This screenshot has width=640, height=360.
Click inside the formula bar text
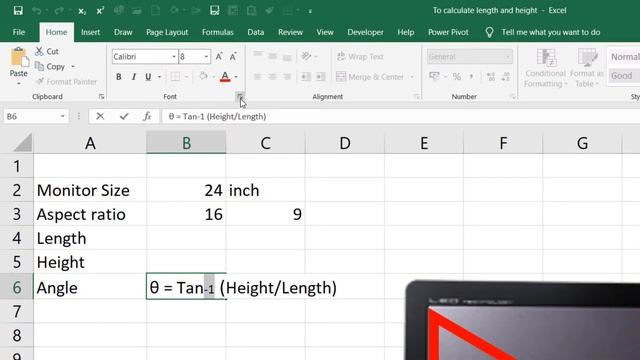[217, 116]
